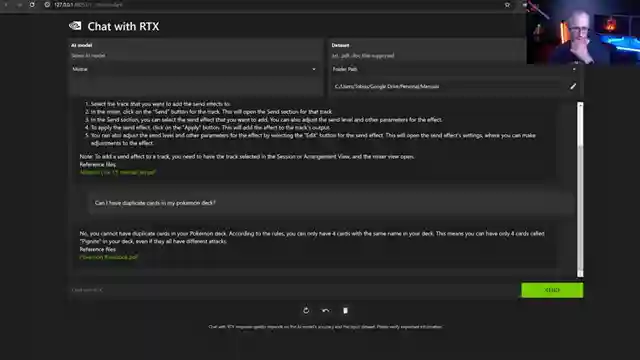Click the 'Chat with RTX' page title
640x360 pixels.
(123, 27)
